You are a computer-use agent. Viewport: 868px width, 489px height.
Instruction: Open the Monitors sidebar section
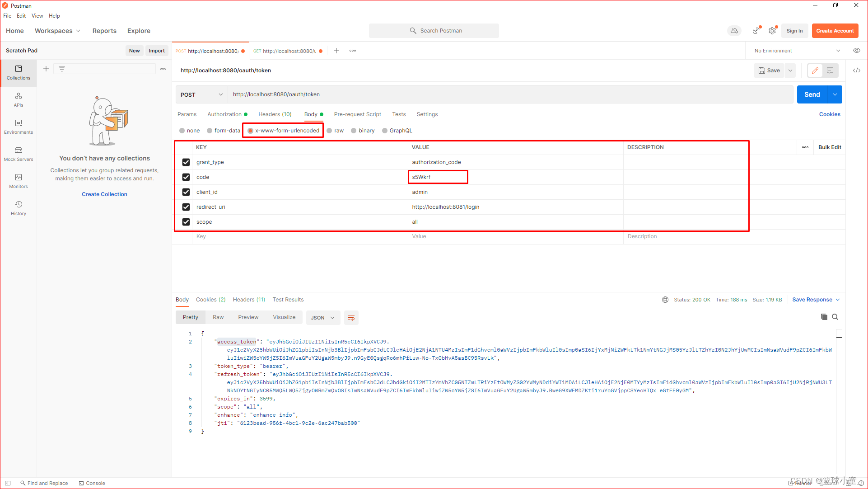click(19, 181)
